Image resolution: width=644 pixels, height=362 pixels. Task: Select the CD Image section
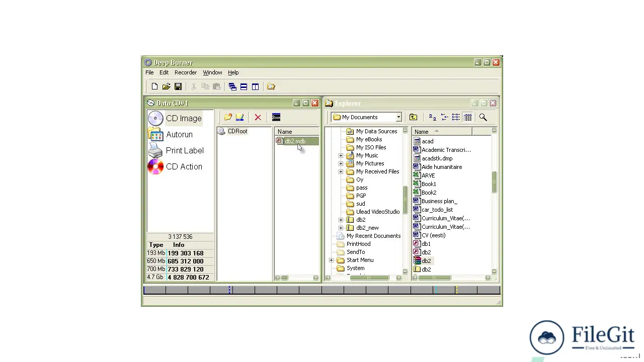tap(175, 118)
